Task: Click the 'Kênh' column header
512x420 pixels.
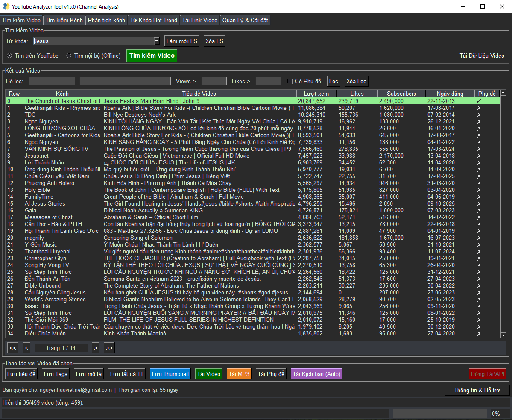Action: point(62,94)
